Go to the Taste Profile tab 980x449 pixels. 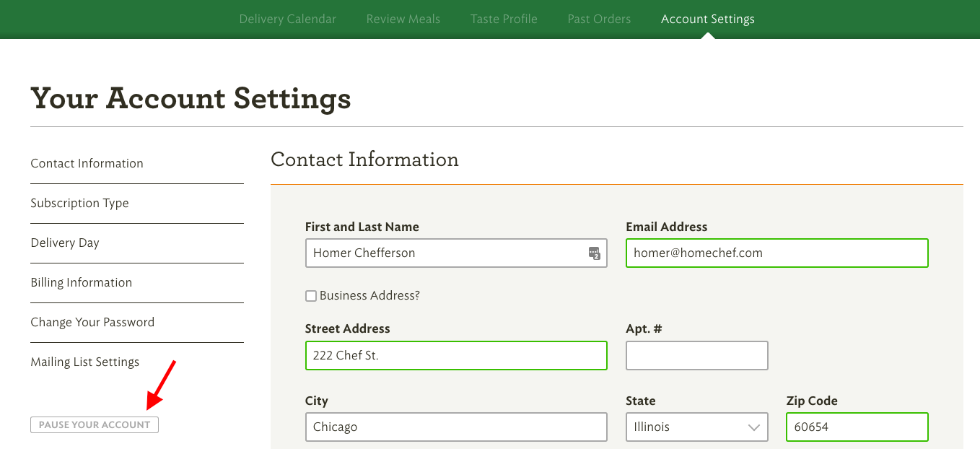504,19
